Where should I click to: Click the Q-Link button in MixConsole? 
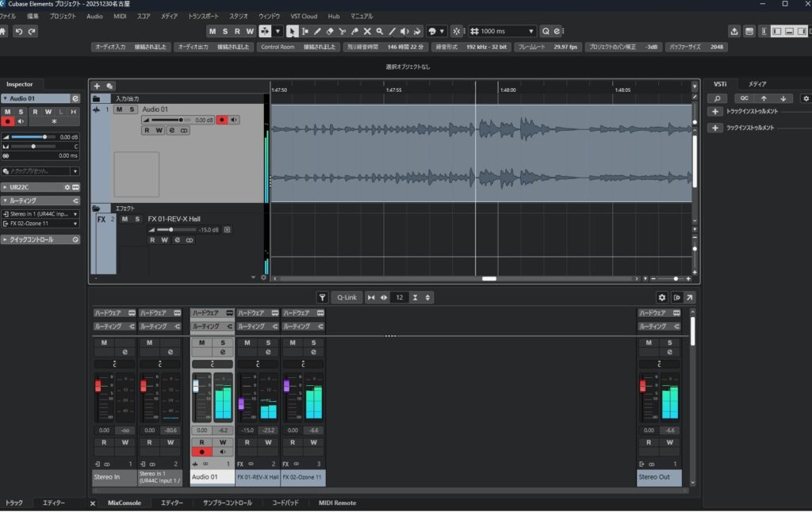(x=346, y=297)
